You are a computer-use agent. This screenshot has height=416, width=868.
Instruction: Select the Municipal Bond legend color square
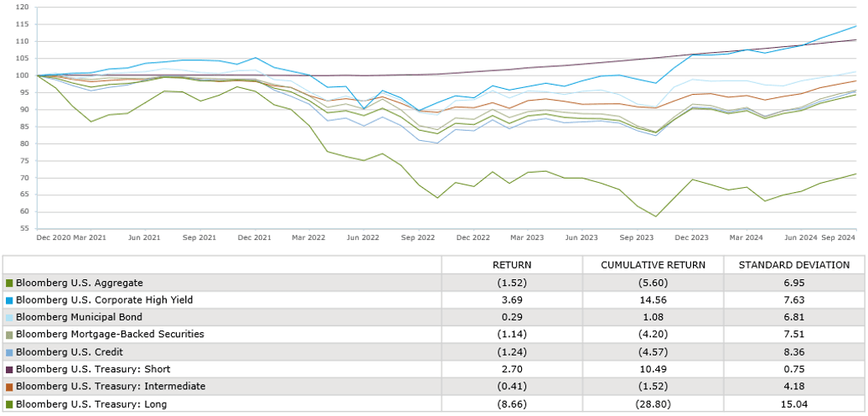point(9,317)
